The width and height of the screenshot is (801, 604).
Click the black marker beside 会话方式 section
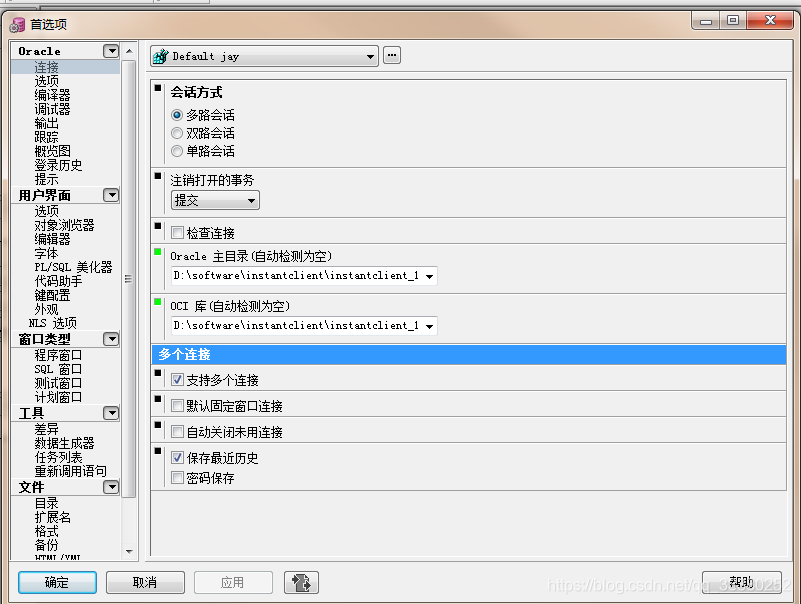157,89
